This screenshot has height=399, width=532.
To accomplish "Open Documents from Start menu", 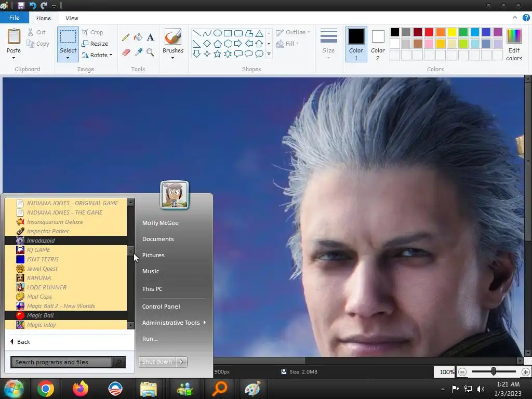I will point(158,239).
